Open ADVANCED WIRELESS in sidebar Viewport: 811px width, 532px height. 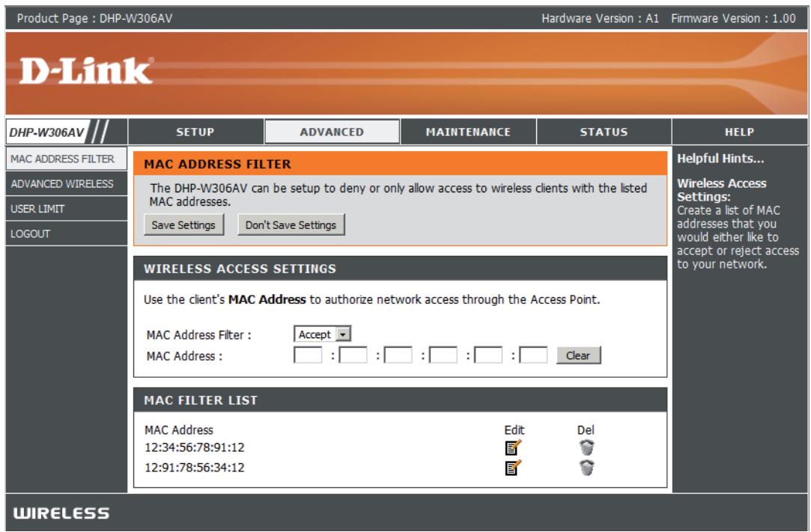click(x=66, y=183)
